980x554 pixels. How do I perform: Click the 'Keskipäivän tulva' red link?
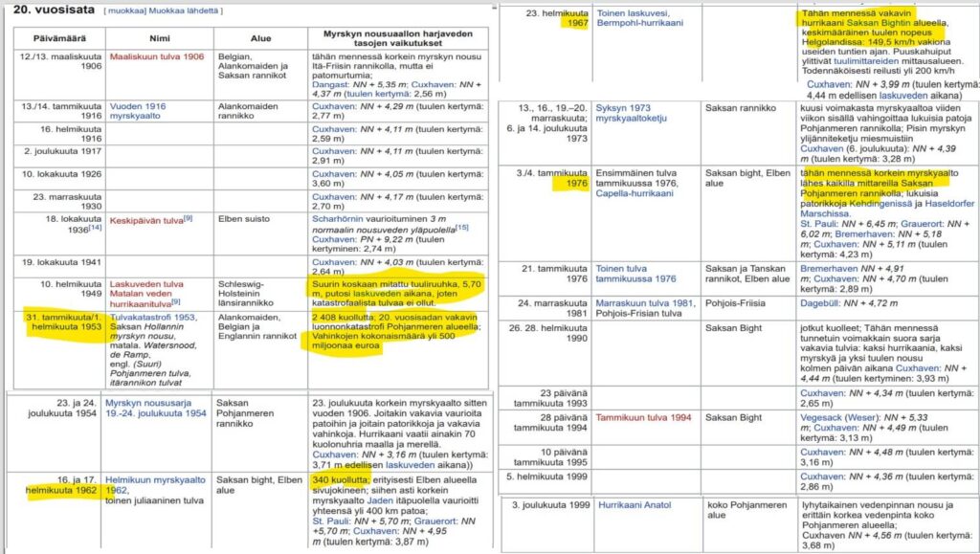tap(145, 219)
